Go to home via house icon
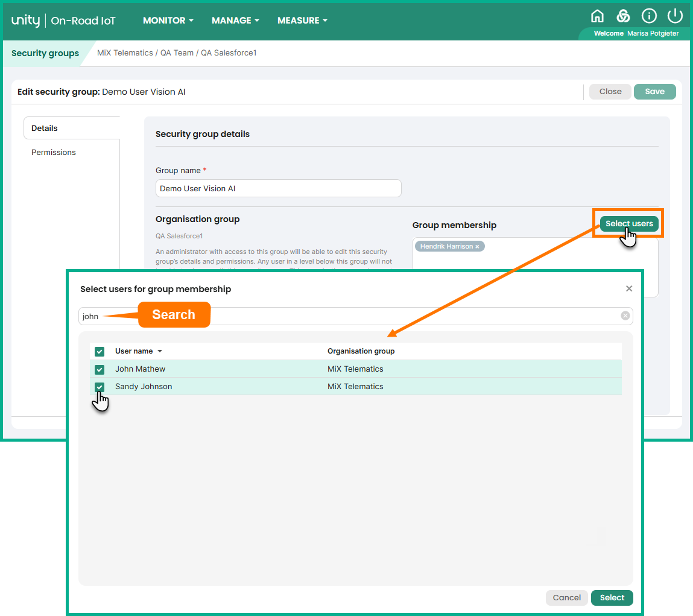This screenshot has height=616, width=693. click(597, 16)
